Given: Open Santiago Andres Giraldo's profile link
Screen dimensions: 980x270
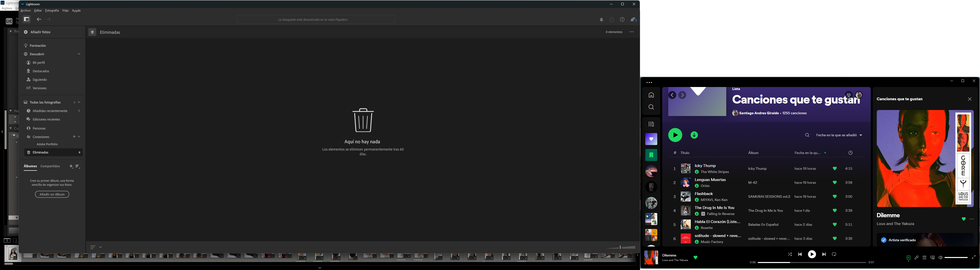Looking at the screenshot, I should 757,113.
